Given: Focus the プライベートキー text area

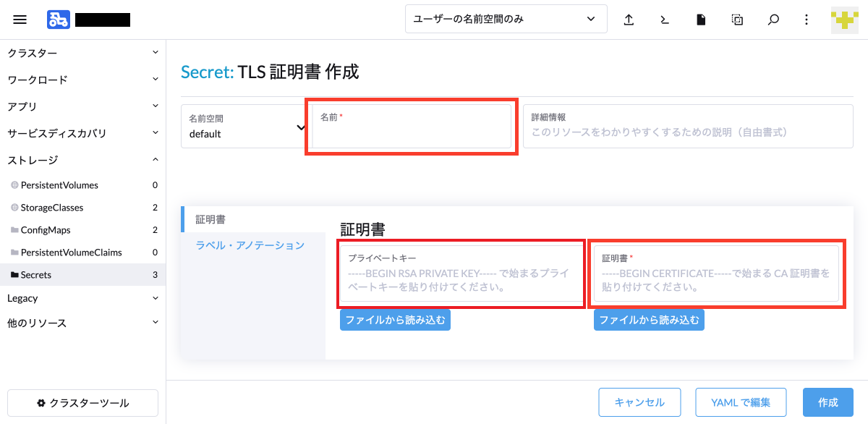Looking at the screenshot, I should (x=461, y=274).
